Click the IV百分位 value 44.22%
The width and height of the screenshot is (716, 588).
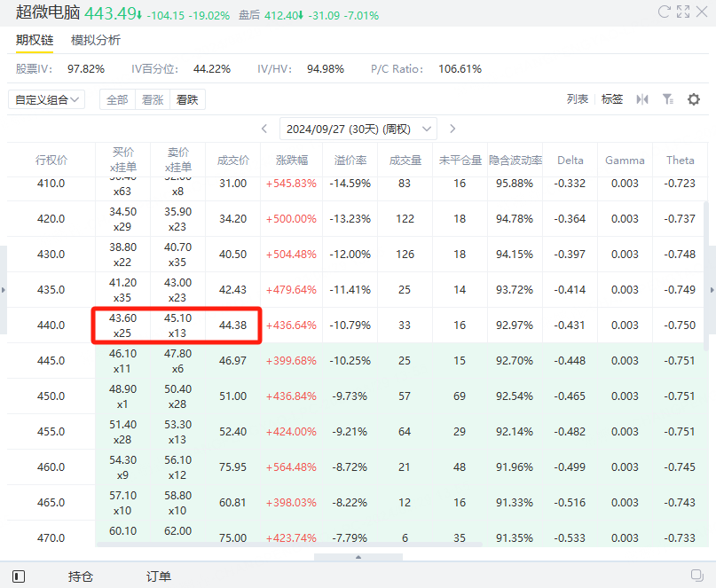click(212, 69)
